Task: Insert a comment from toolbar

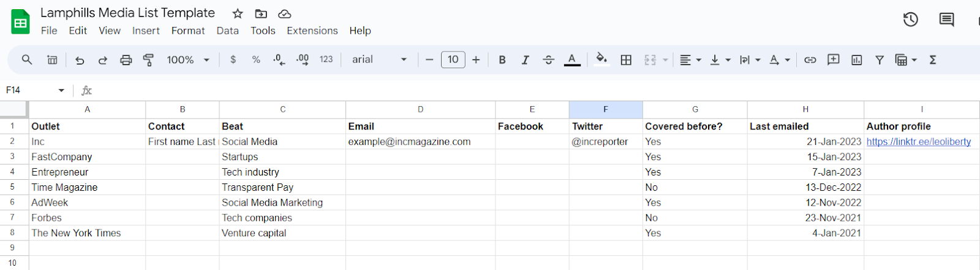Action: tap(833, 60)
